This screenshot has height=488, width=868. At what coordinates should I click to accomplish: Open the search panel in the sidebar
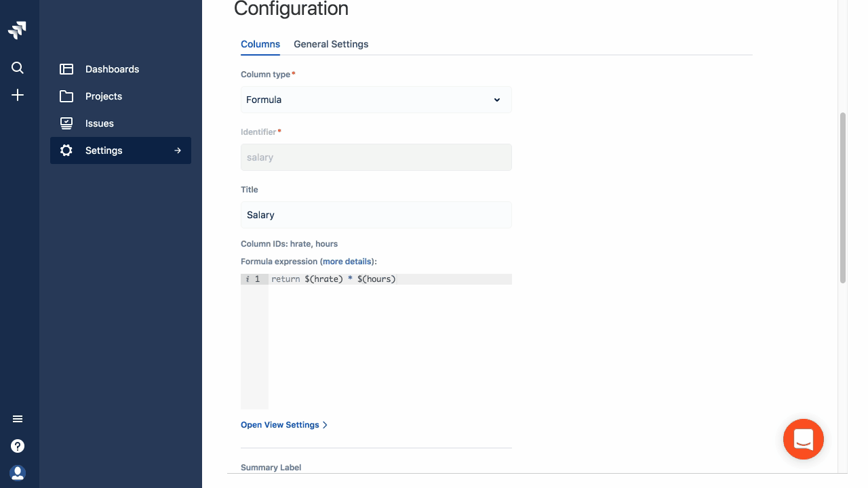click(18, 68)
